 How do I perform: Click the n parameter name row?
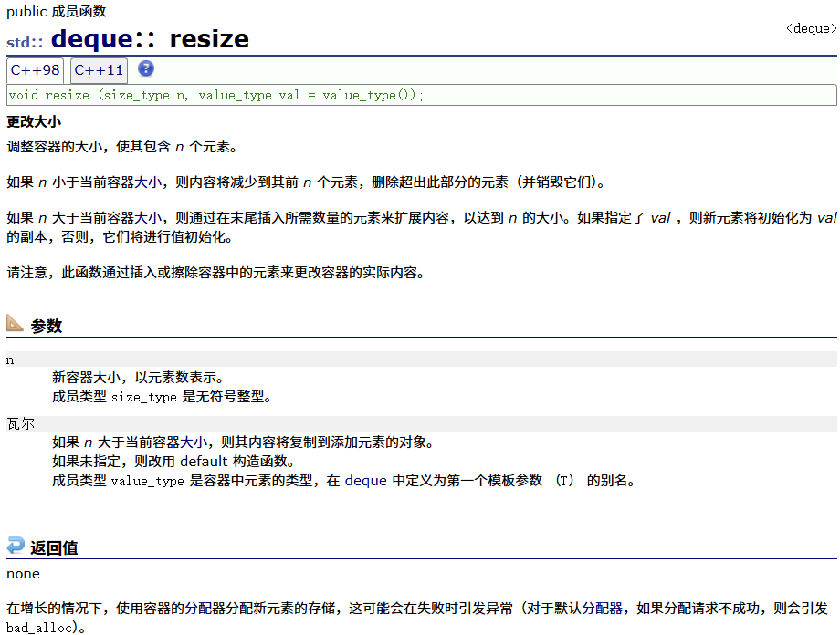tap(422, 359)
